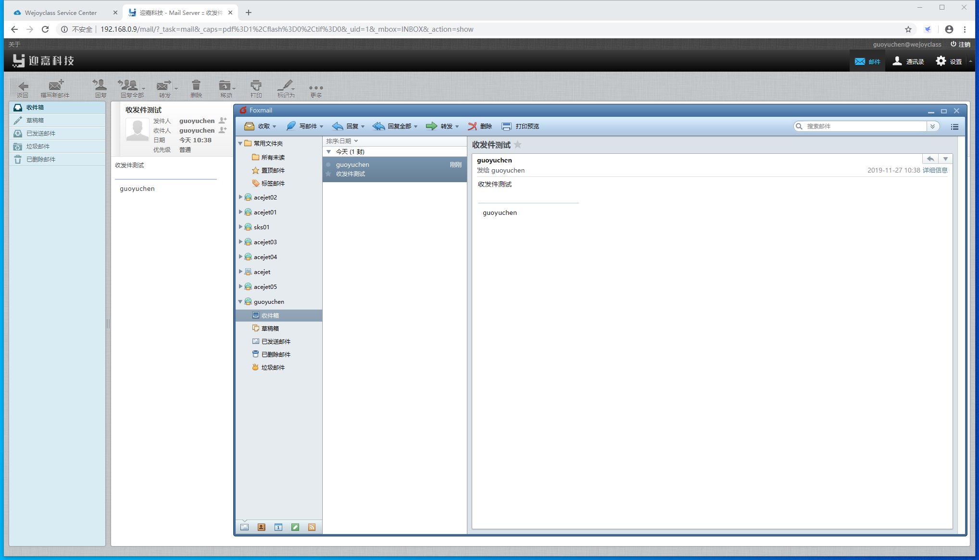Expand the acejet02 account tree

click(x=240, y=197)
